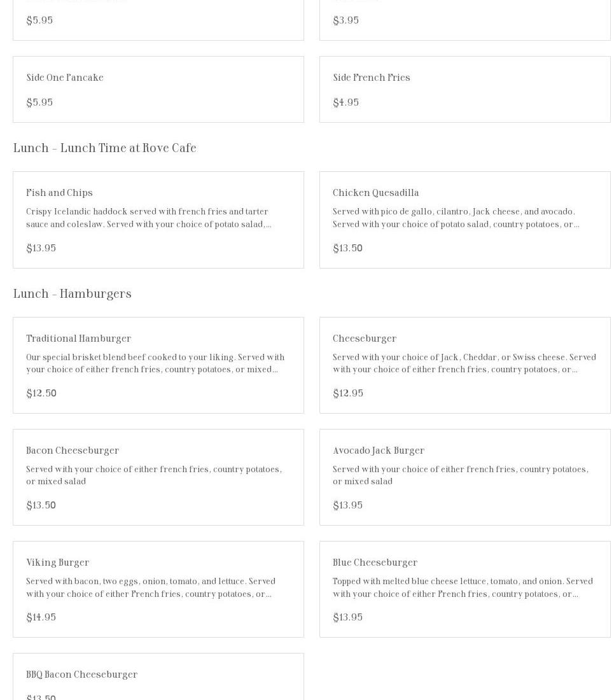Choose the Cheeseburger menu item
This screenshot has height=700, width=614.
pyautogui.click(x=365, y=339)
